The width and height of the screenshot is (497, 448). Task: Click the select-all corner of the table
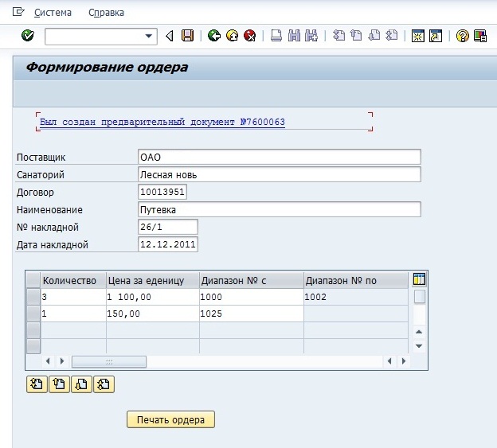coord(33,280)
